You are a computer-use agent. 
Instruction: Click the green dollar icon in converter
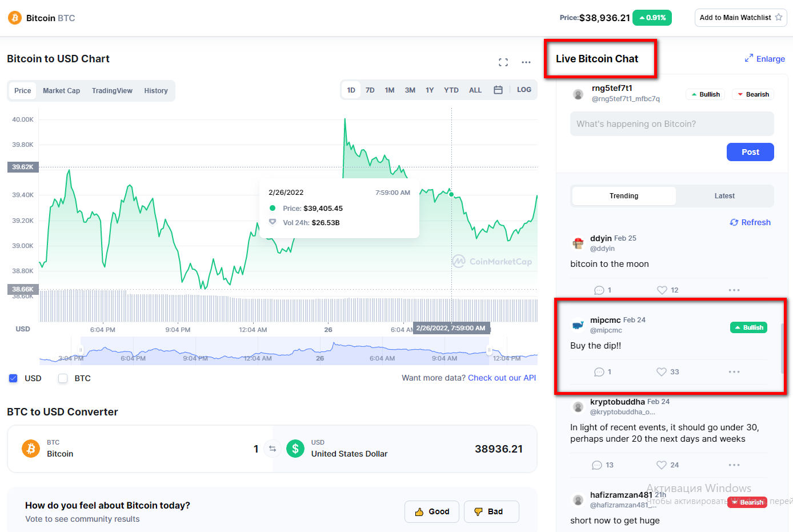pyautogui.click(x=295, y=449)
